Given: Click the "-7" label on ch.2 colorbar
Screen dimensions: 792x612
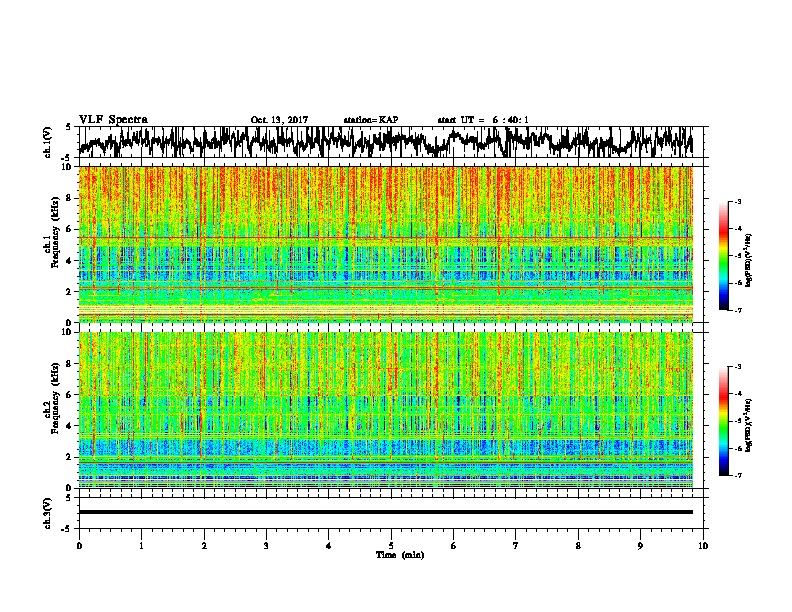Looking at the screenshot, I should coord(738,475).
